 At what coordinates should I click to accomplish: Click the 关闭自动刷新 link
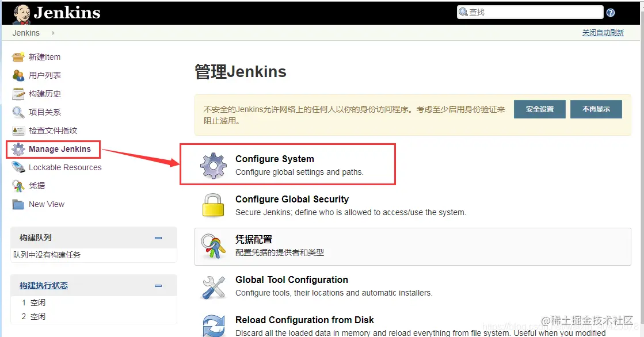pyautogui.click(x=603, y=33)
